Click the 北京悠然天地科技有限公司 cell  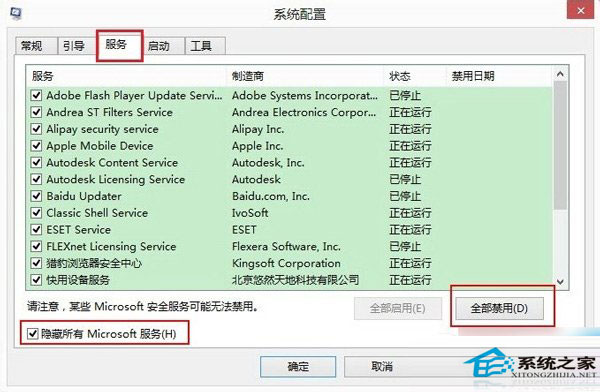click(295, 280)
